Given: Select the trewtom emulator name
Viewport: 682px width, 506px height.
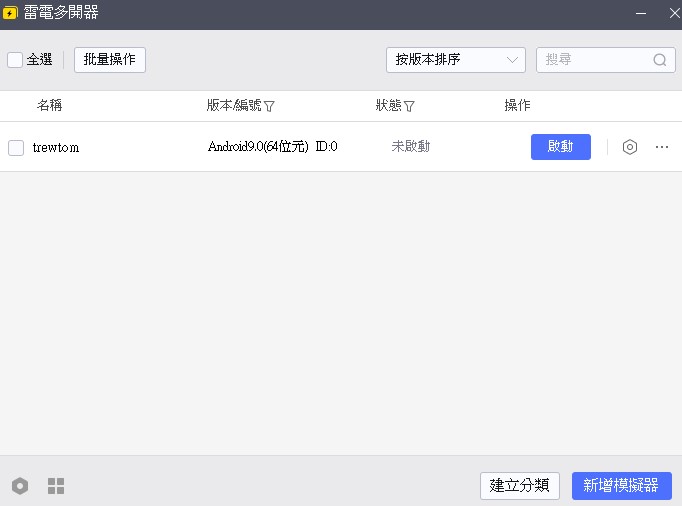Looking at the screenshot, I should pyautogui.click(x=56, y=148).
